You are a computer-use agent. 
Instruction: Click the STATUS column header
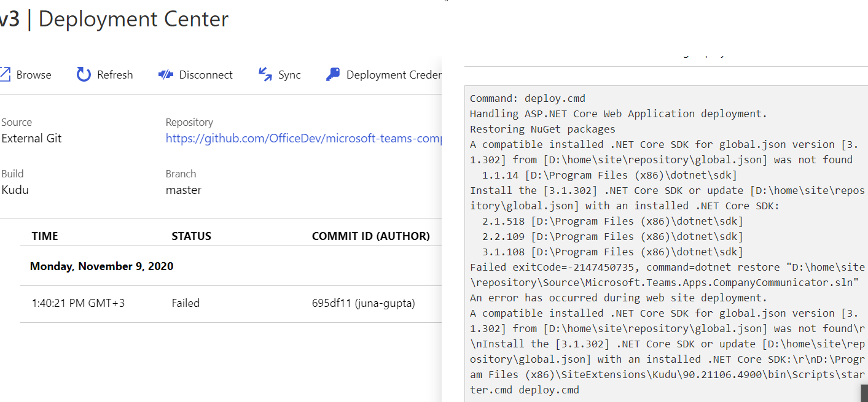click(x=192, y=236)
